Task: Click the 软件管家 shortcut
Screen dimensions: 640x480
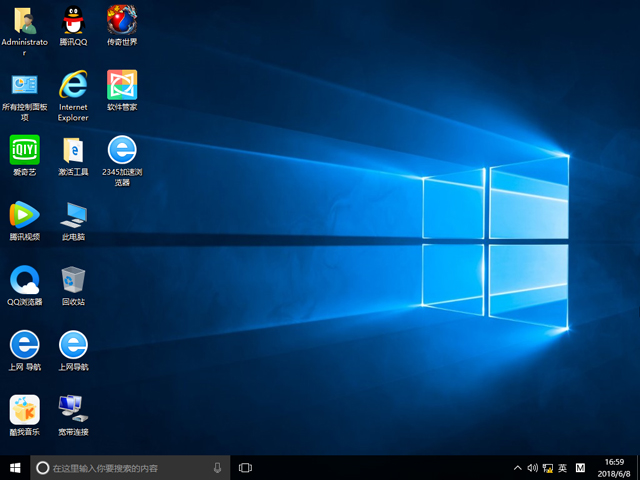Action: (122, 85)
